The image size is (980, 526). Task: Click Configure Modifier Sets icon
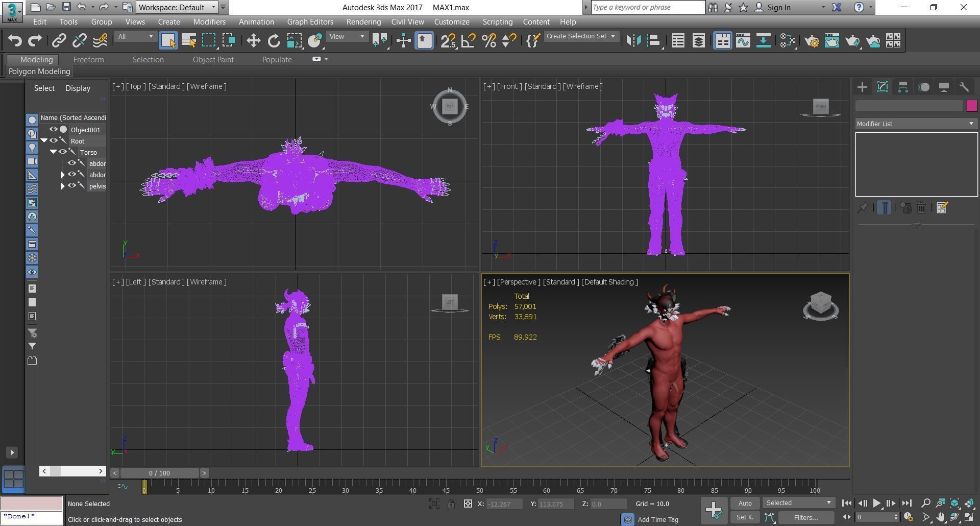[942, 208]
